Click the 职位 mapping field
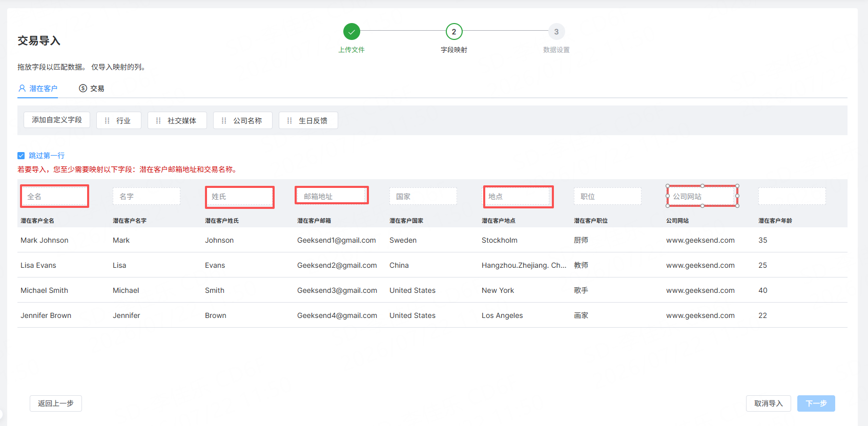The height and width of the screenshot is (426, 868). [608, 196]
